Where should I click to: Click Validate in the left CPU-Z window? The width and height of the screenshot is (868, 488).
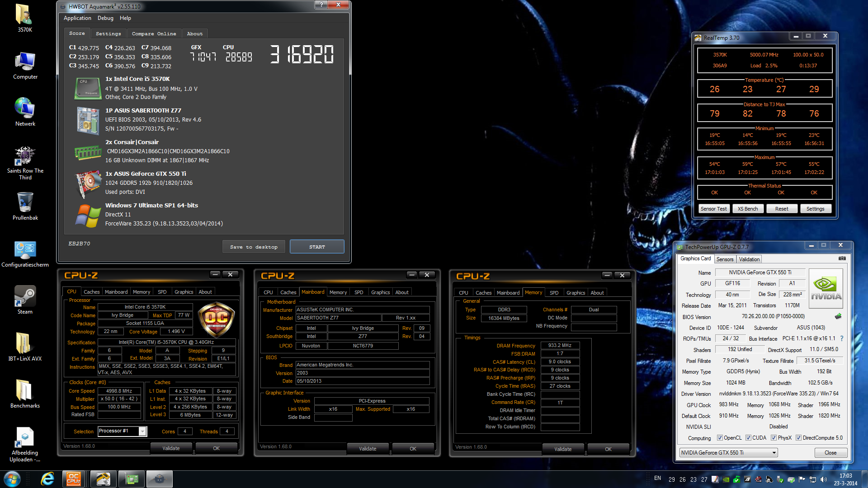click(x=171, y=448)
